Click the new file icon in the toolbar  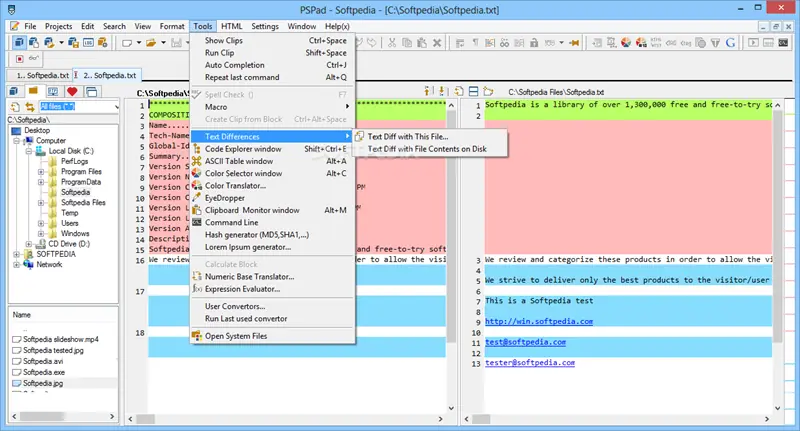tap(127, 43)
